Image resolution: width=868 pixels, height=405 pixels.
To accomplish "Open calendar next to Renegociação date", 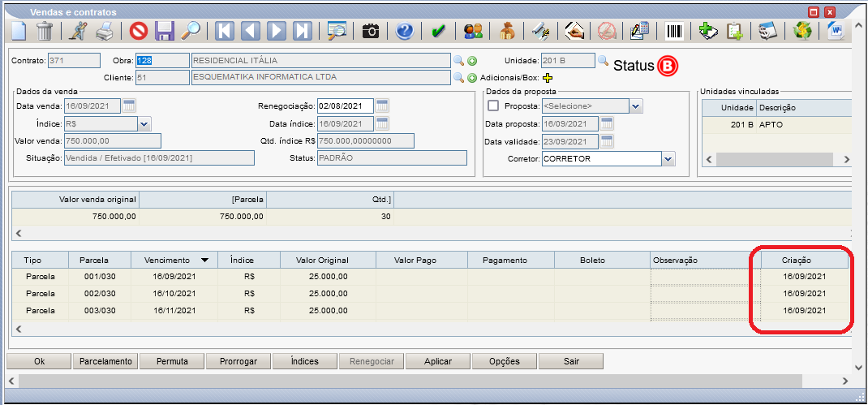I will tap(382, 106).
